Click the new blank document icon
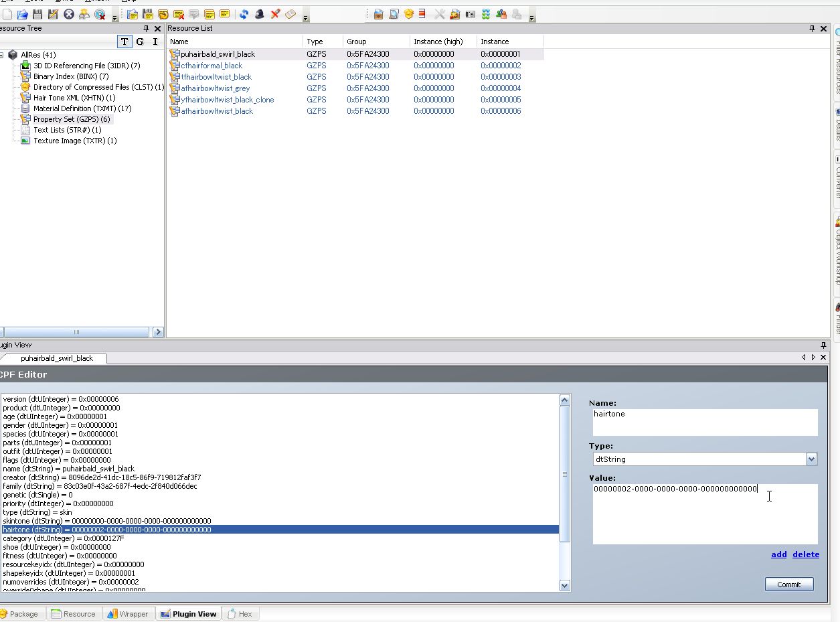The height and width of the screenshot is (622, 840). coord(7,14)
